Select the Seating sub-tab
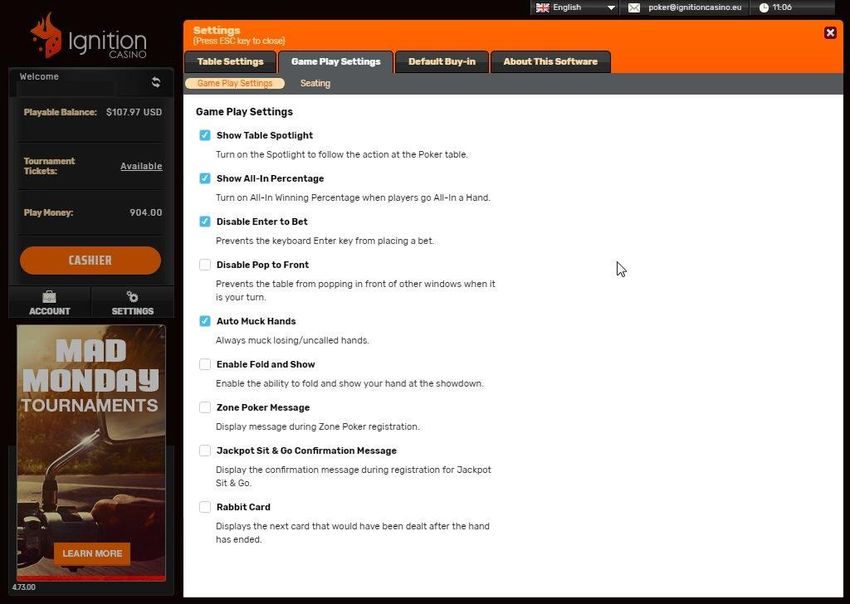This screenshot has height=604, width=850. (315, 83)
